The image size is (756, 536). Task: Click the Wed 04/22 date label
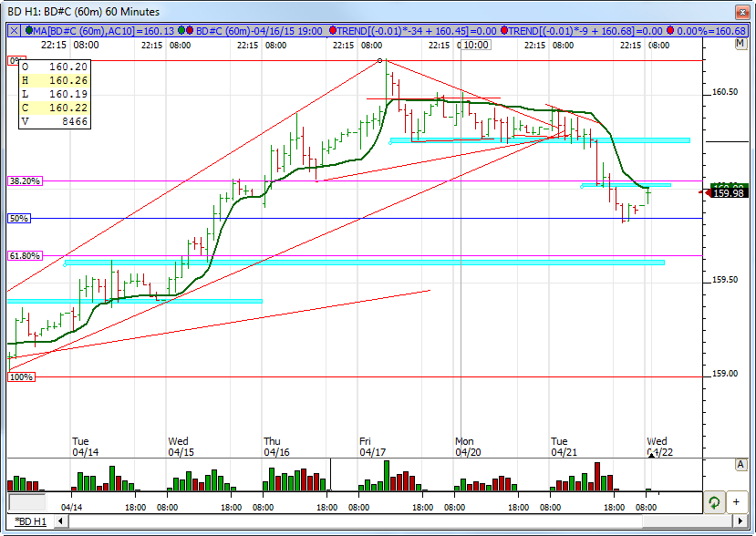click(x=659, y=447)
